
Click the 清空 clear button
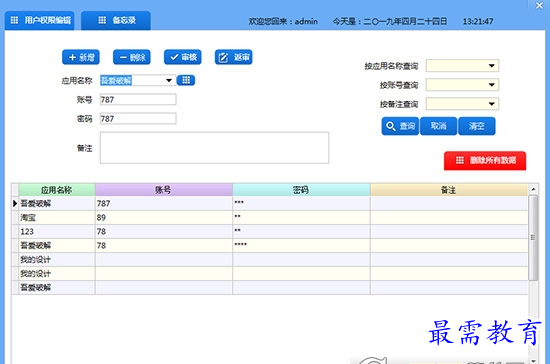(x=477, y=126)
